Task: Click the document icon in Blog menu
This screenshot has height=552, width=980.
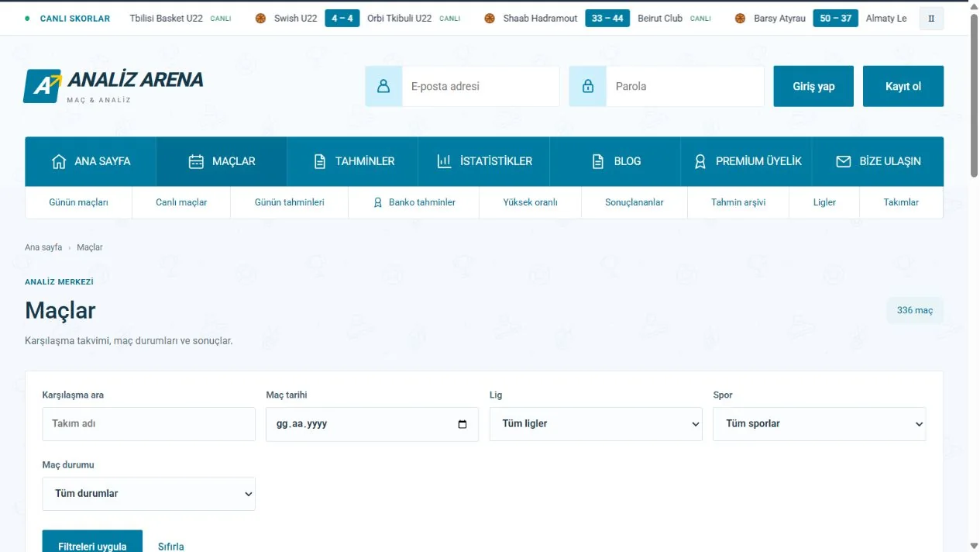Action: click(x=598, y=161)
